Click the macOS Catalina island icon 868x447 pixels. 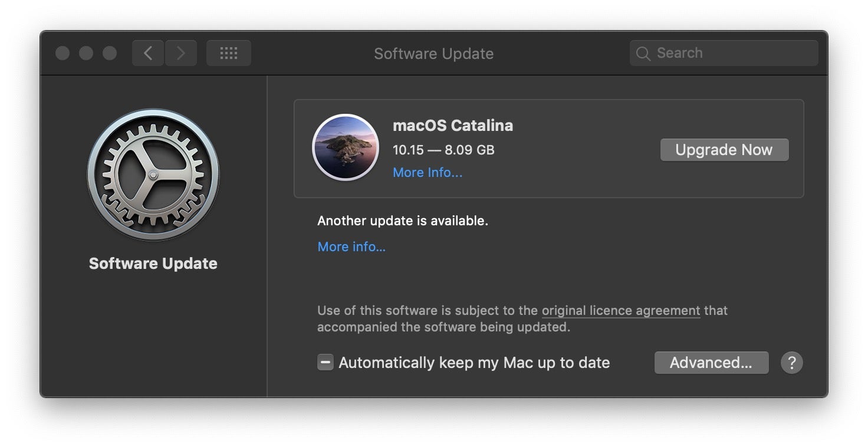pyautogui.click(x=345, y=147)
